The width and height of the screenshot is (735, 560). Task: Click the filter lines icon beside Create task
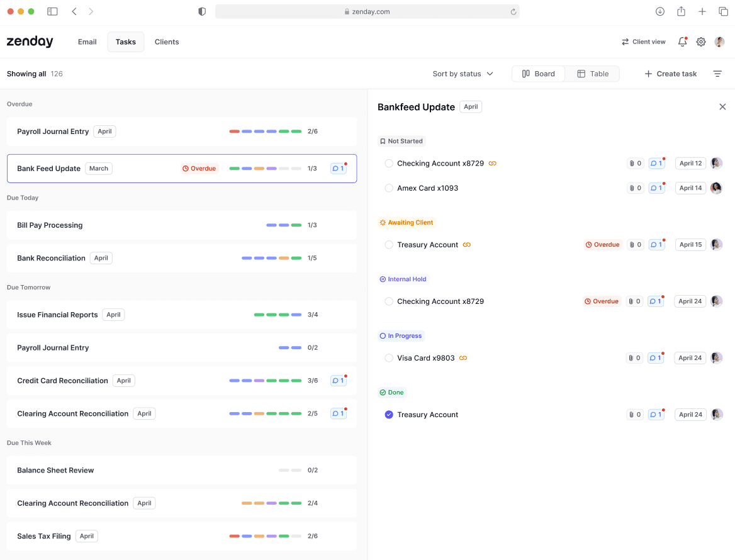tap(717, 74)
